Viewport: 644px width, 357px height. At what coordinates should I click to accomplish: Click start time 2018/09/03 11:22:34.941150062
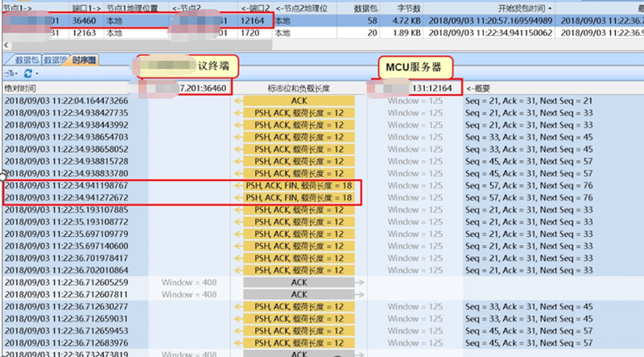pos(490,33)
